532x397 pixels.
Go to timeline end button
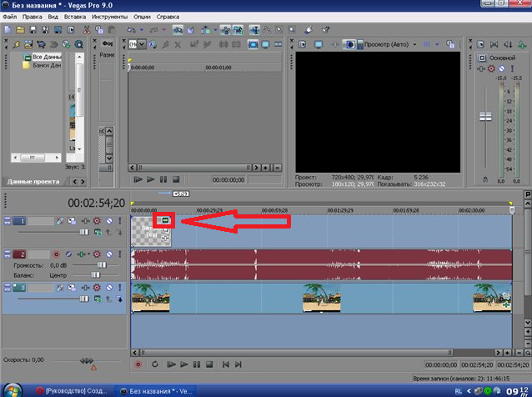coord(238,364)
